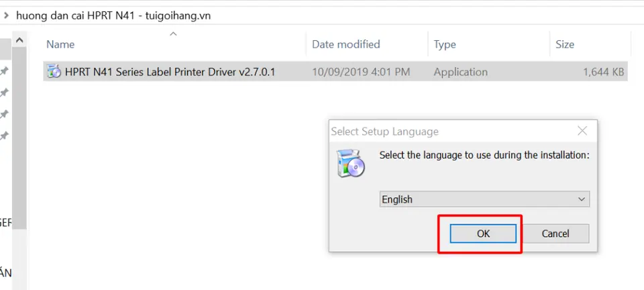Expand the breadcrumb path chevron
Viewport: 644px width, 290px height.
[x=6, y=16]
